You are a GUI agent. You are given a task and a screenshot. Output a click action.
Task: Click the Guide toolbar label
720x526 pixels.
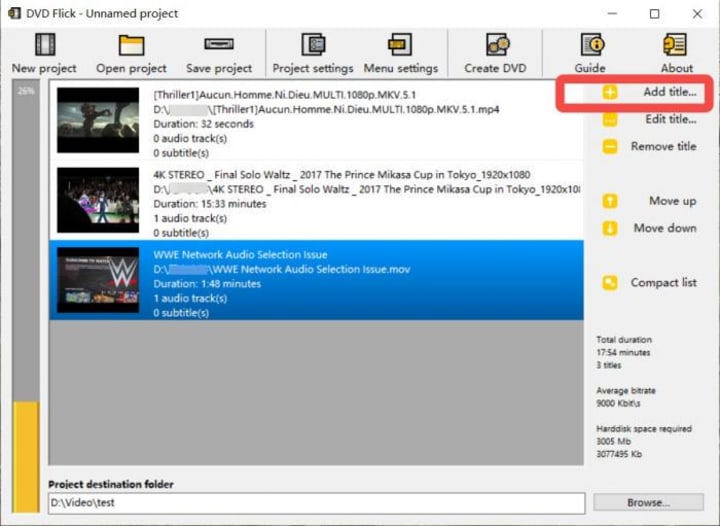tap(590, 68)
